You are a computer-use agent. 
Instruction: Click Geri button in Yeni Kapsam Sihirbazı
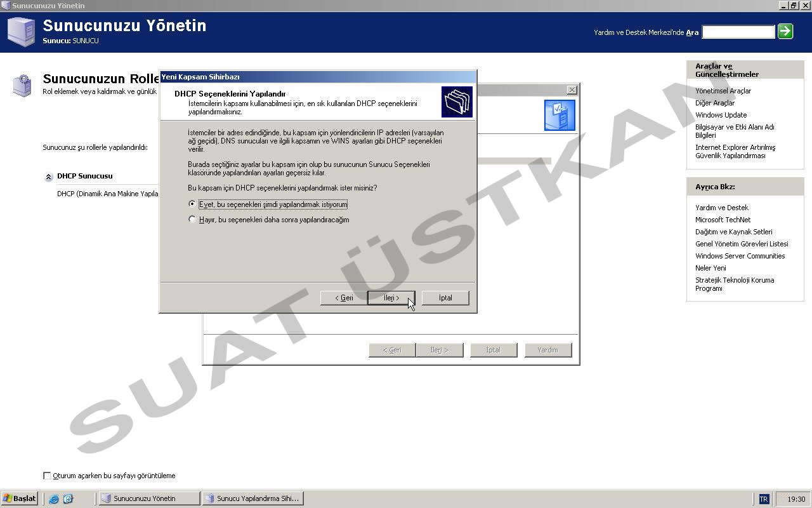coord(344,298)
